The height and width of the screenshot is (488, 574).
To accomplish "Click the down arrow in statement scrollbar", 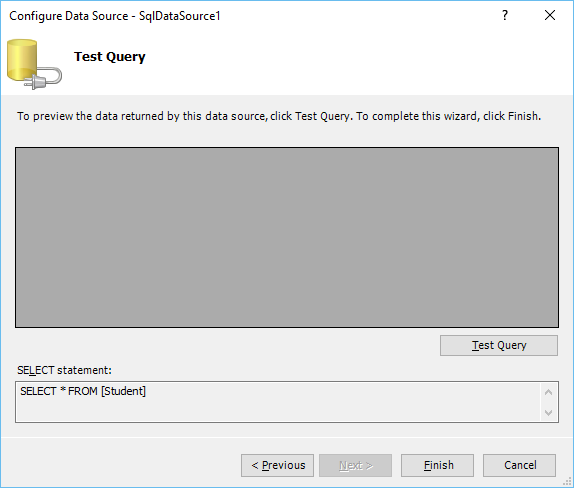I will point(548,413).
